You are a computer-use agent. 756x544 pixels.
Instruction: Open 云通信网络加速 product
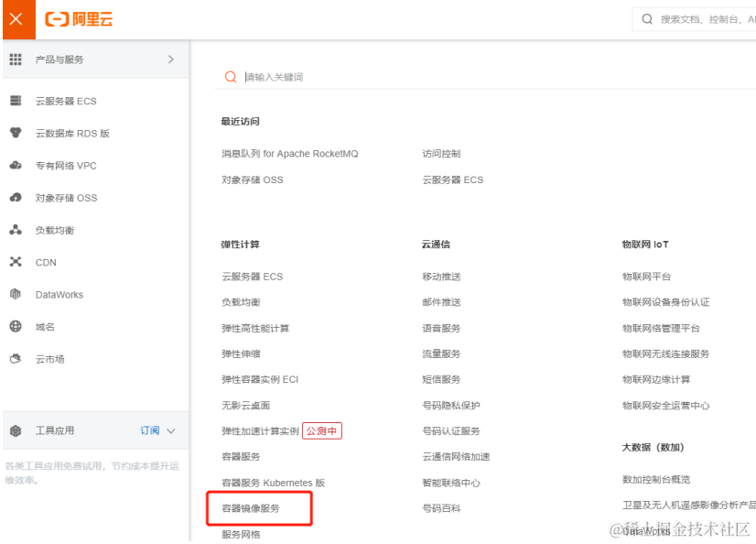(x=456, y=457)
